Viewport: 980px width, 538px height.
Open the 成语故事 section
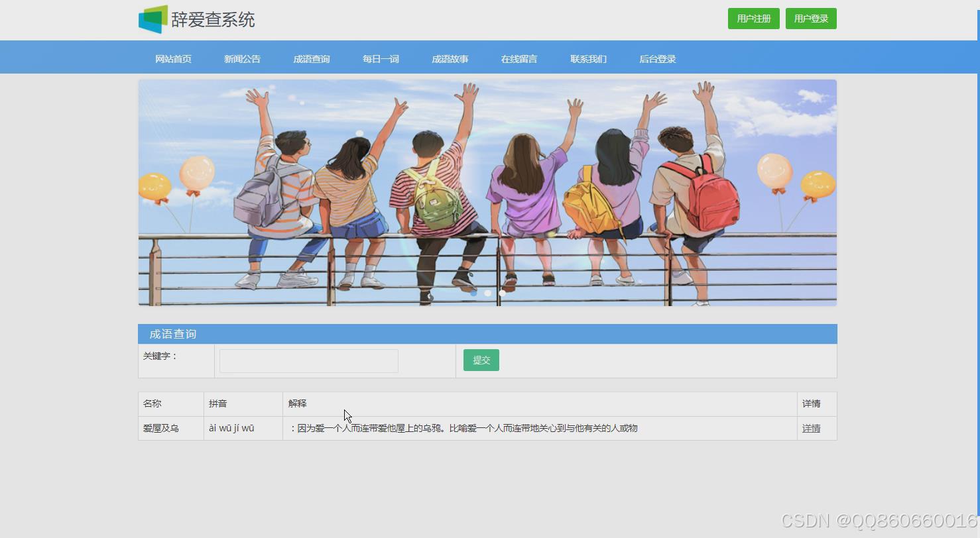tap(450, 58)
